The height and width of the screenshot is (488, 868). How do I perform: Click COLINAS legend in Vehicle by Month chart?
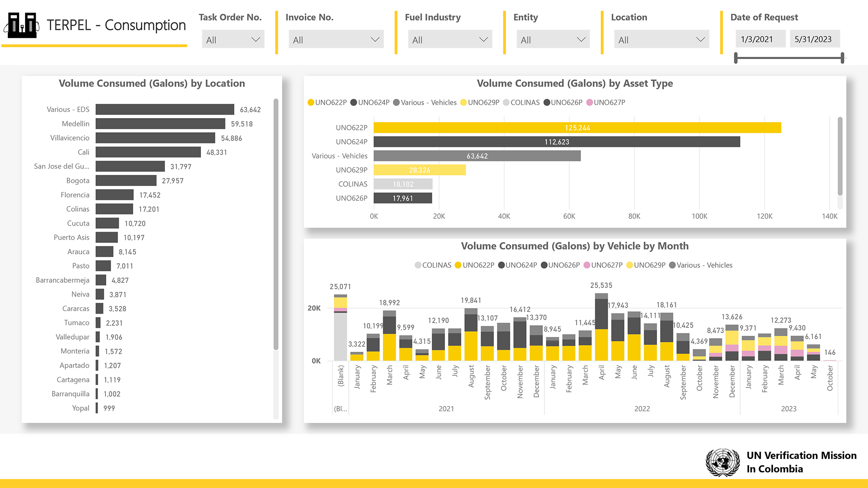[x=433, y=265]
